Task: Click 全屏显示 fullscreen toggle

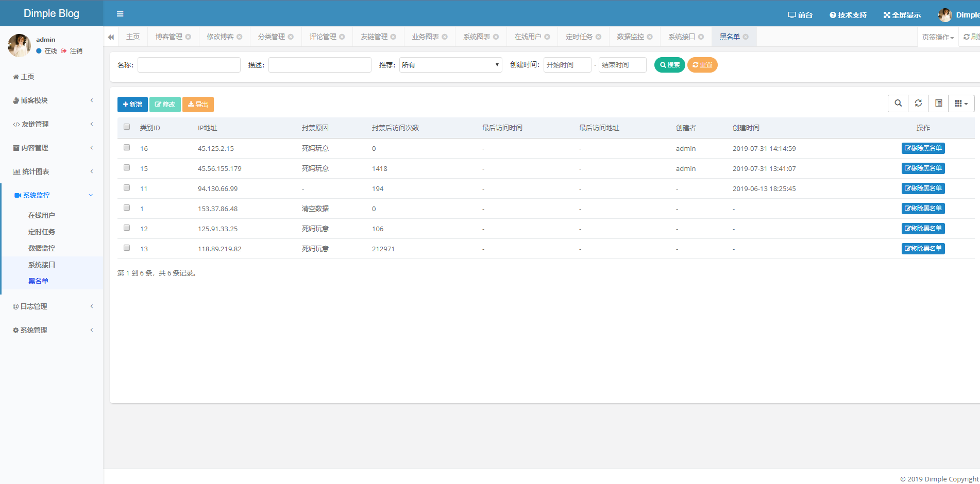Action: (902, 15)
